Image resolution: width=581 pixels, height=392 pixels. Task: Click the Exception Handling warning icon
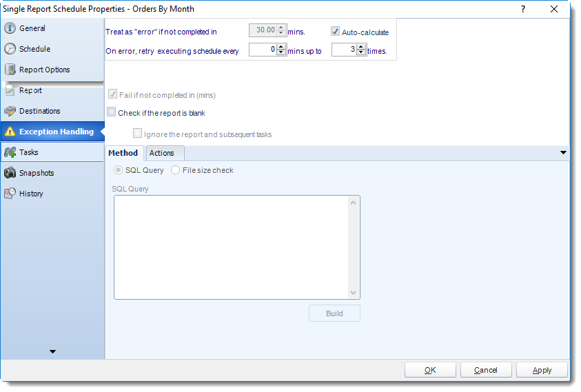(x=10, y=132)
